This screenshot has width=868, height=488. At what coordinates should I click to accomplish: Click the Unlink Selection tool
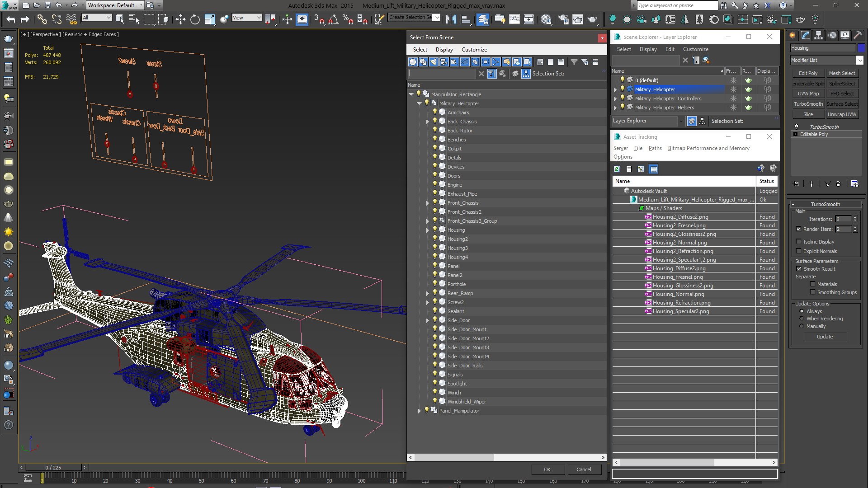pos(57,19)
